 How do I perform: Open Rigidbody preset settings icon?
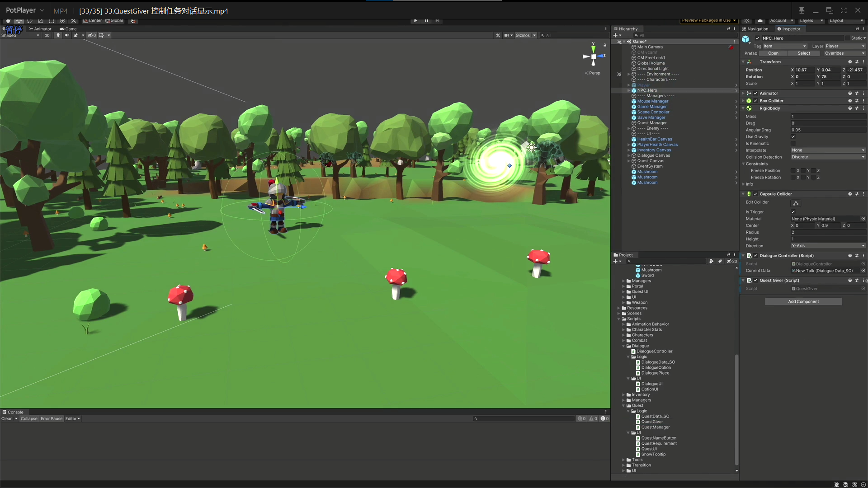tap(857, 108)
